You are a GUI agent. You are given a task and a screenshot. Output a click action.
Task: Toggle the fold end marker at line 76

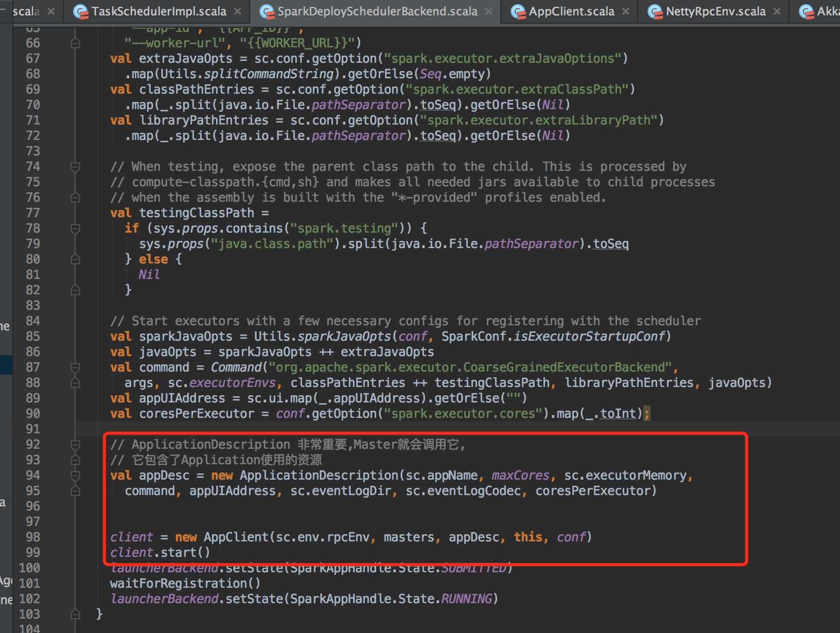(75, 198)
